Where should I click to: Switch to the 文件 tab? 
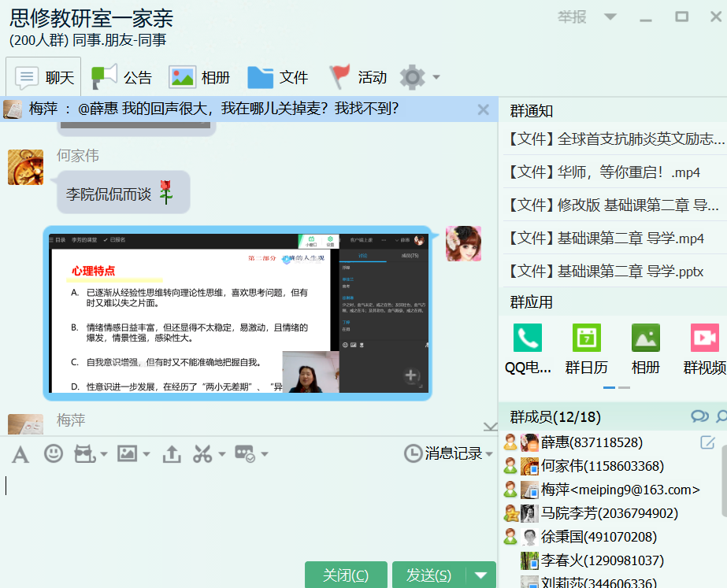tap(278, 77)
